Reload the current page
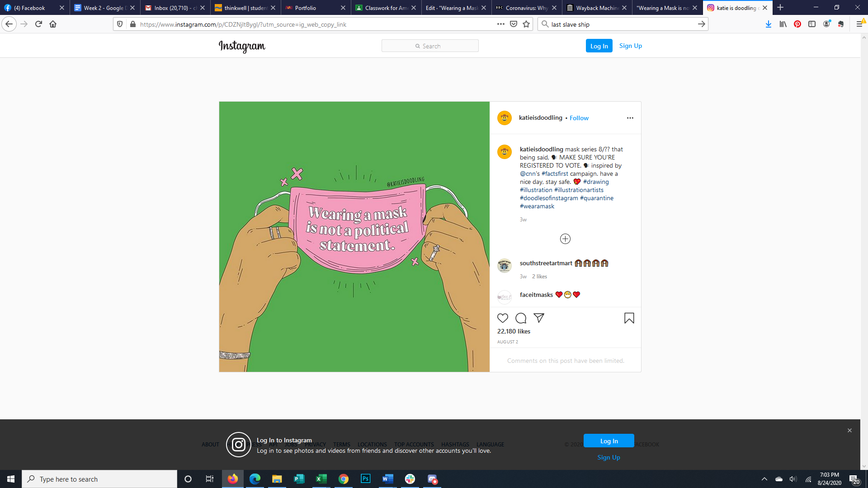The image size is (868, 488). point(38,24)
